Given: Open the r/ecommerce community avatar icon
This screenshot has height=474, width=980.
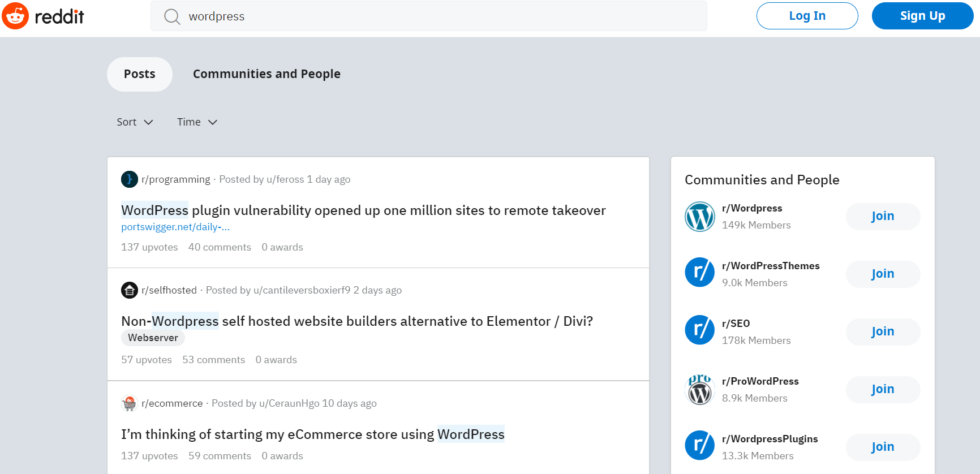Looking at the screenshot, I should point(129,403).
